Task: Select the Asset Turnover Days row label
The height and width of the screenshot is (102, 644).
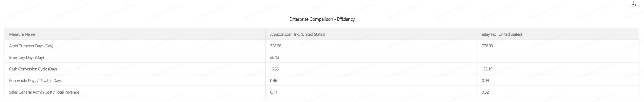Action: 31,46
